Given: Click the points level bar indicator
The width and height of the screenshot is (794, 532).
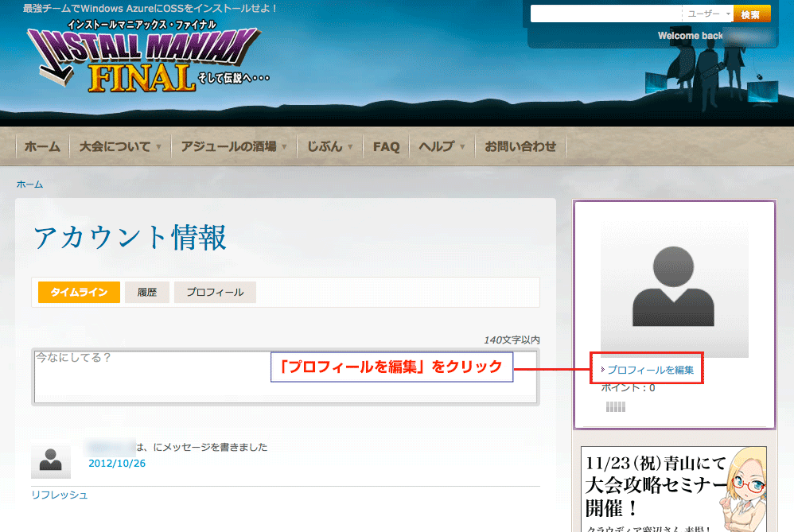Looking at the screenshot, I should point(616,407).
